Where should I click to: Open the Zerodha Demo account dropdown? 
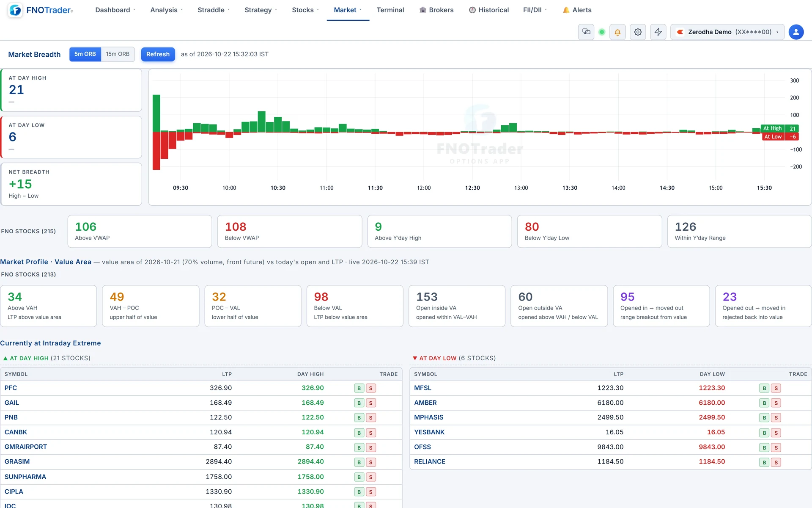[x=727, y=32]
